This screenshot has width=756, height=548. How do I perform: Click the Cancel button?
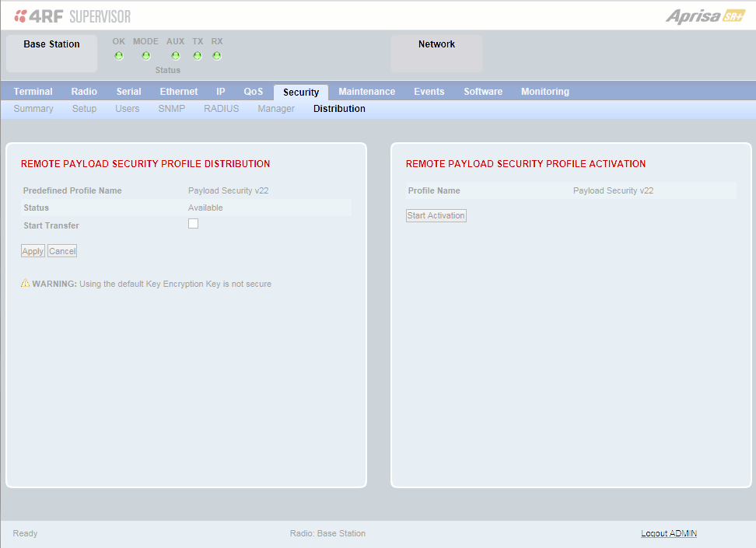point(62,251)
